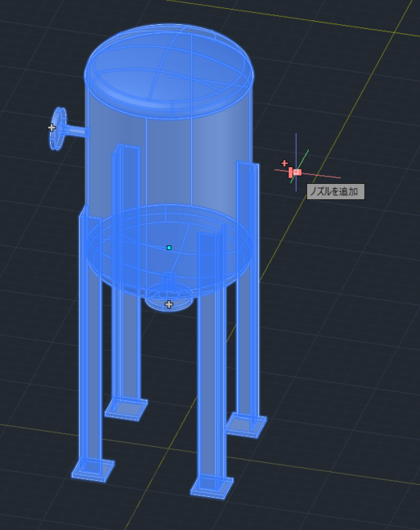Select the cyan square grip at tank center
The height and width of the screenshot is (530, 420).
point(169,248)
